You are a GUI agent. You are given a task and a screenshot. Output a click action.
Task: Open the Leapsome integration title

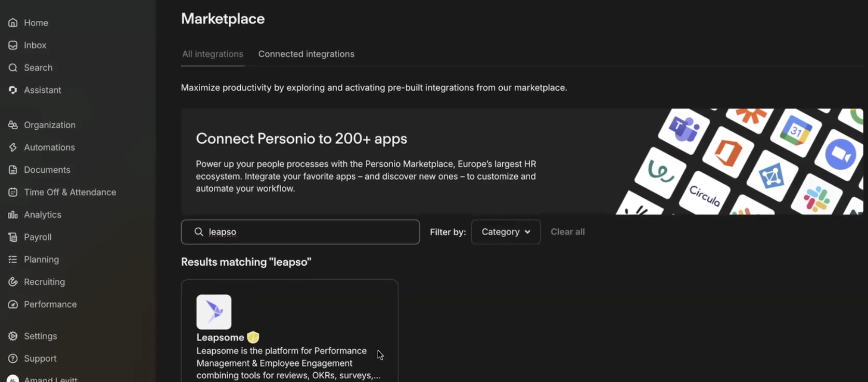click(x=220, y=337)
